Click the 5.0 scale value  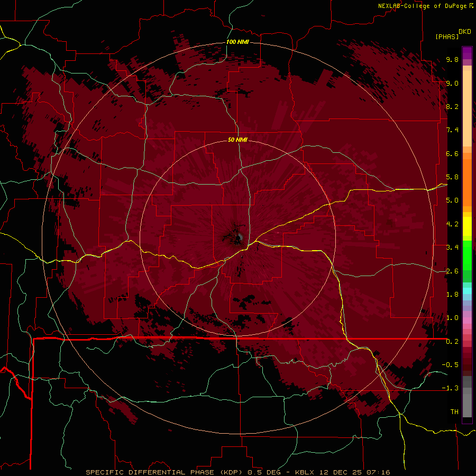coord(452,200)
